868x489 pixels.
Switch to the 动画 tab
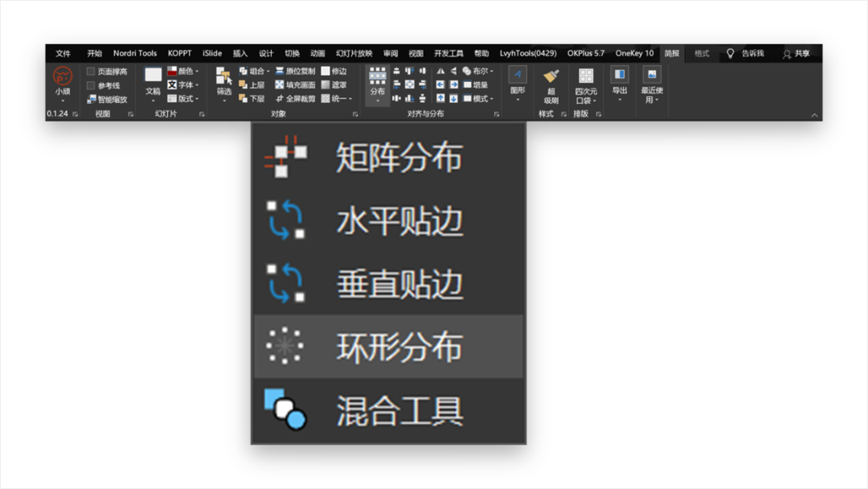pyautogui.click(x=317, y=53)
